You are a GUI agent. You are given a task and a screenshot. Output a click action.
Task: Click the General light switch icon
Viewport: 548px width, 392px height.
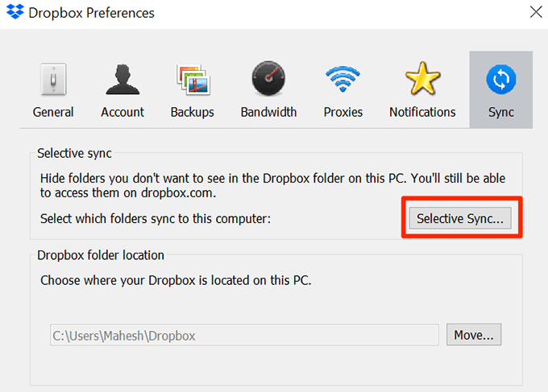point(53,80)
